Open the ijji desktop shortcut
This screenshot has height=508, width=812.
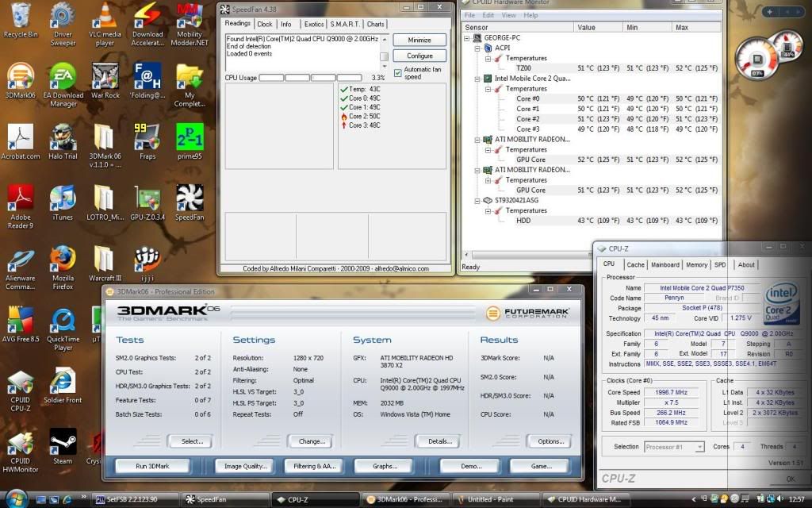click(x=147, y=264)
